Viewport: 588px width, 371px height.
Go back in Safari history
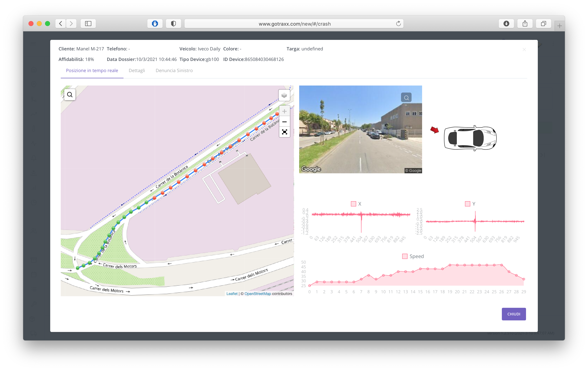[x=61, y=24]
